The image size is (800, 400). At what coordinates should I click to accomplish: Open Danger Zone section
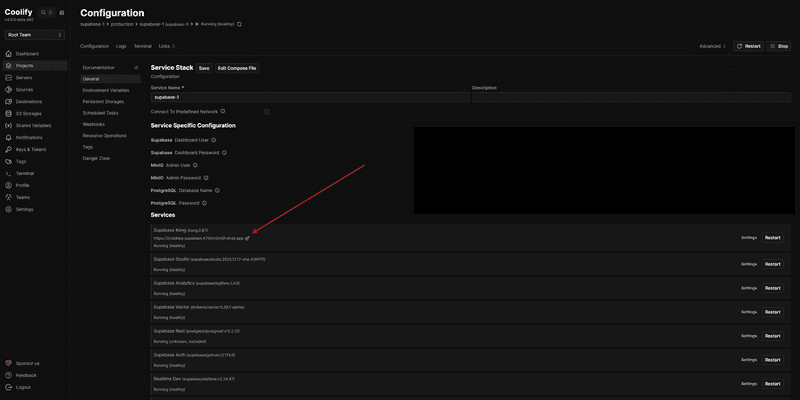click(96, 158)
